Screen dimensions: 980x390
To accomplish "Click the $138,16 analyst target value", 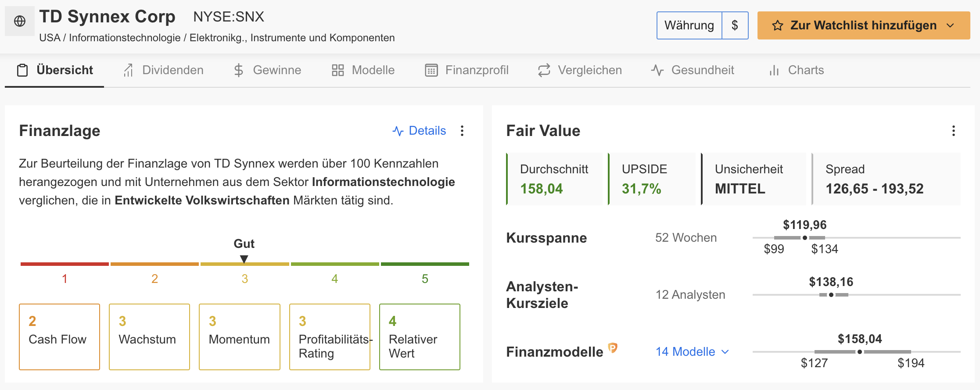I will click(x=831, y=282).
